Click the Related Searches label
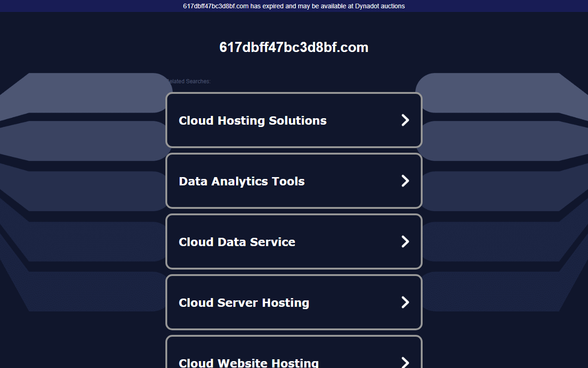Image resolution: width=588 pixels, height=368 pixels. click(188, 81)
